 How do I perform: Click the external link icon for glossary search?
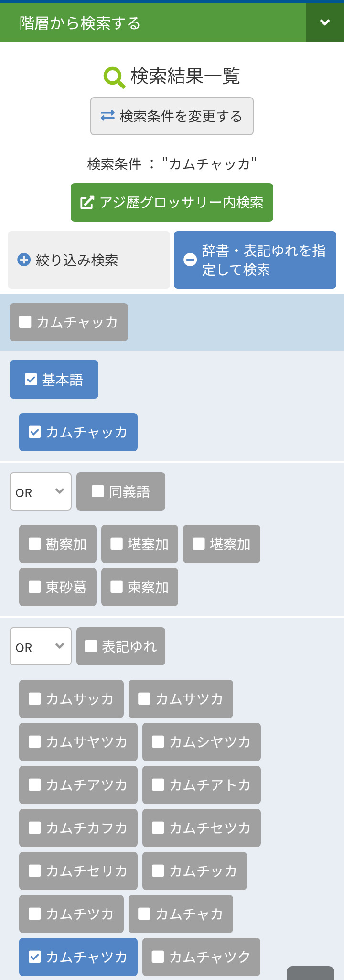(x=87, y=202)
